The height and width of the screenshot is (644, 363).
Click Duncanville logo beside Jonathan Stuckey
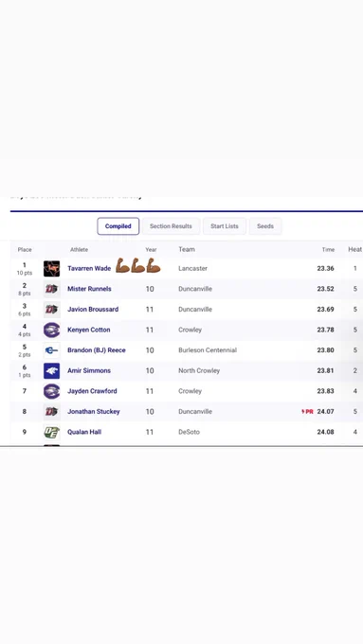pos(52,412)
